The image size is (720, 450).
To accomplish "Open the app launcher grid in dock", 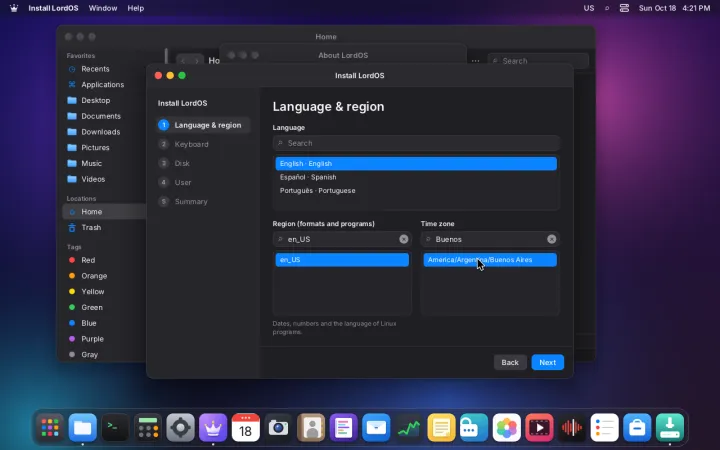I will (50, 428).
